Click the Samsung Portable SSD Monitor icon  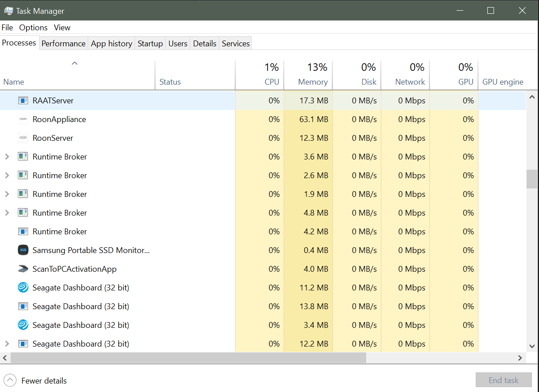click(23, 250)
